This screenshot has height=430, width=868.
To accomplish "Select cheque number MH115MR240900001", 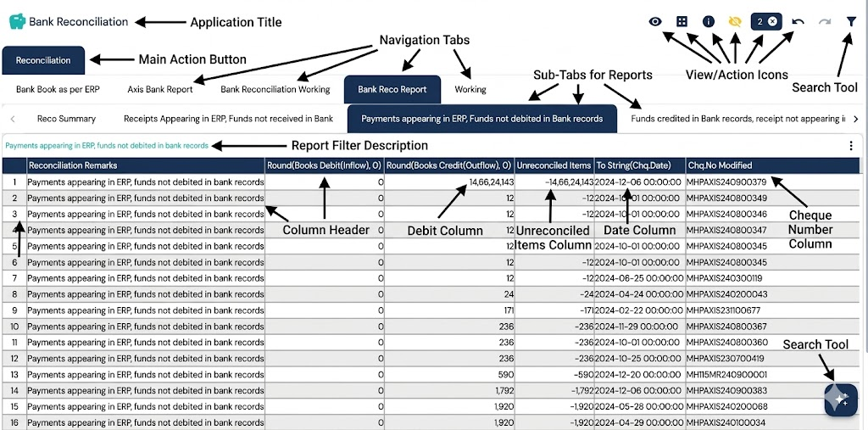I will point(726,375).
